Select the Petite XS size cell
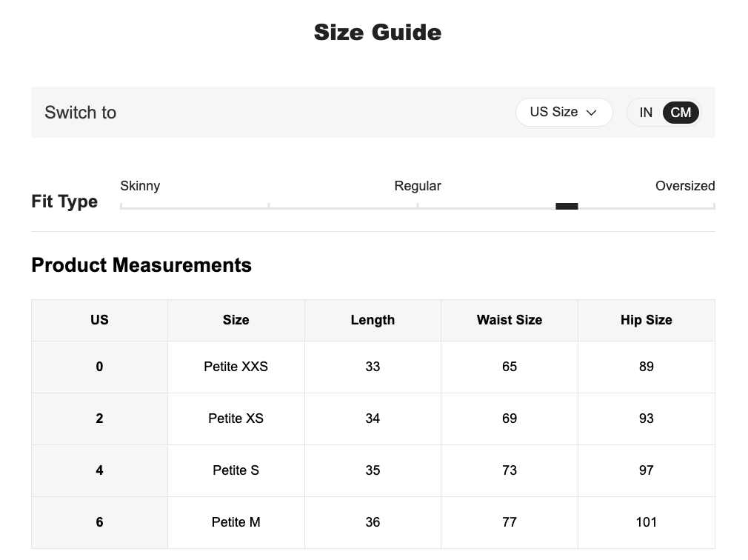This screenshot has height=560, width=748. click(236, 419)
